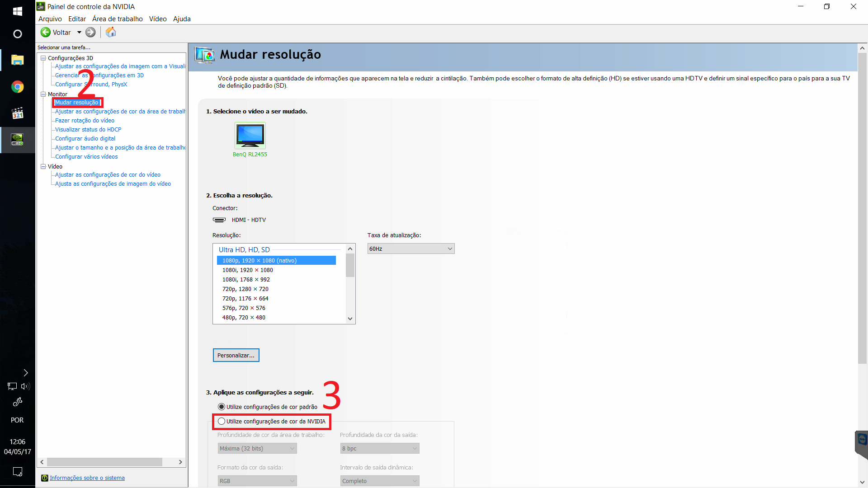Viewport: 868px width, 488px height.
Task: Click the TeamViewer side panel icon
Action: (862, 440)
